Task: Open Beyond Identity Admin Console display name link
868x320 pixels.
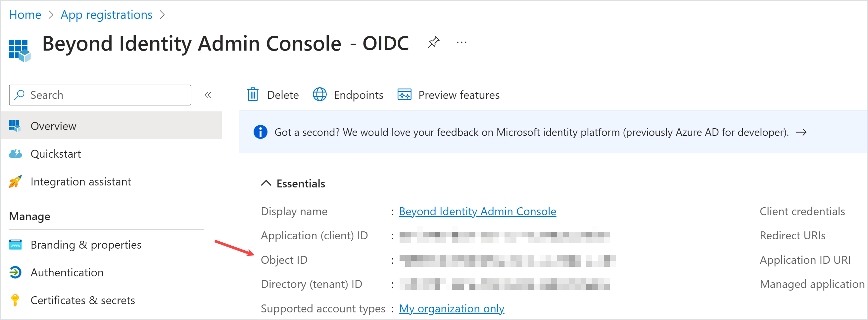Action: tap(477, 211)
